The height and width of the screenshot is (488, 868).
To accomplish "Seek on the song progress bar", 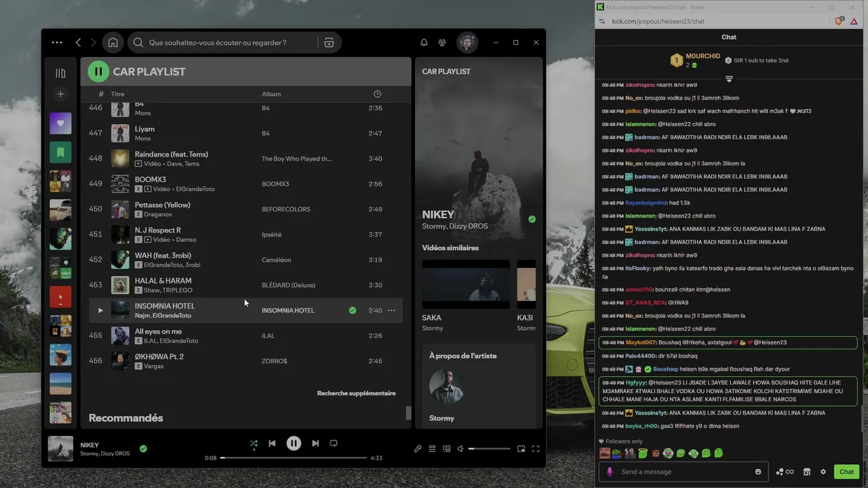I will click(x=293, y=458).
